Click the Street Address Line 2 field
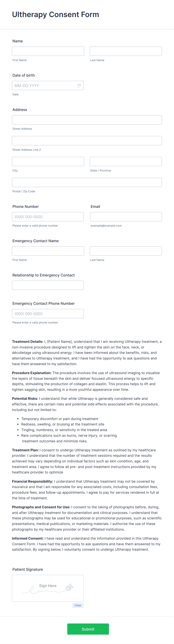This screenshot has height=644, width=174. click(x=87, y=141)
